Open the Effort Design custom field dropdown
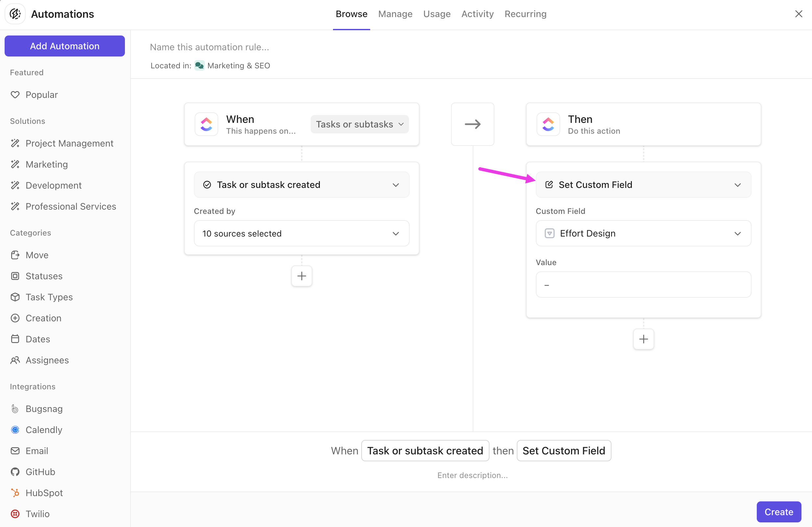Screen dimensions: 812x527 point(643,234)
